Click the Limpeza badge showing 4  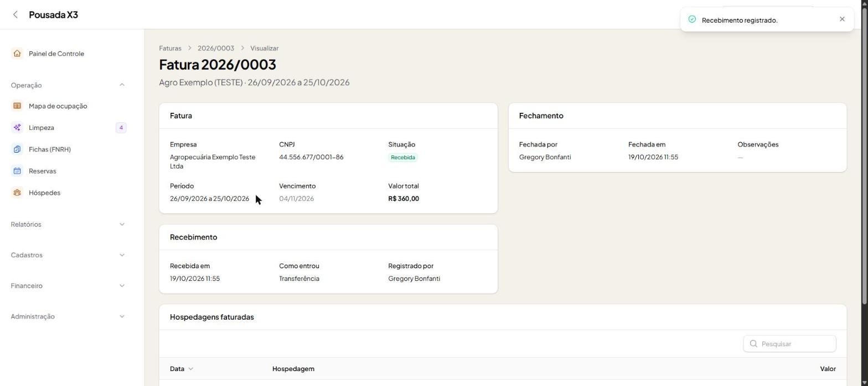tap(121, 128)
